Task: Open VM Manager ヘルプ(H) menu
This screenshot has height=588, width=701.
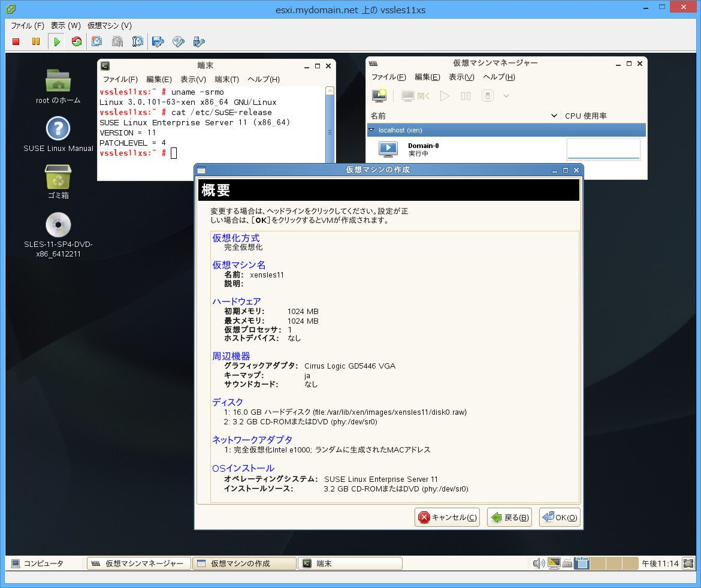Action: [x=499, y=77]
